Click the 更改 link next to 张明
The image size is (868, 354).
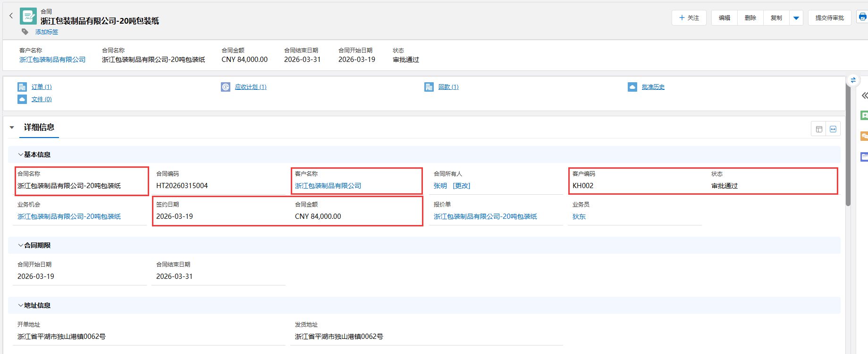[461, 186]
